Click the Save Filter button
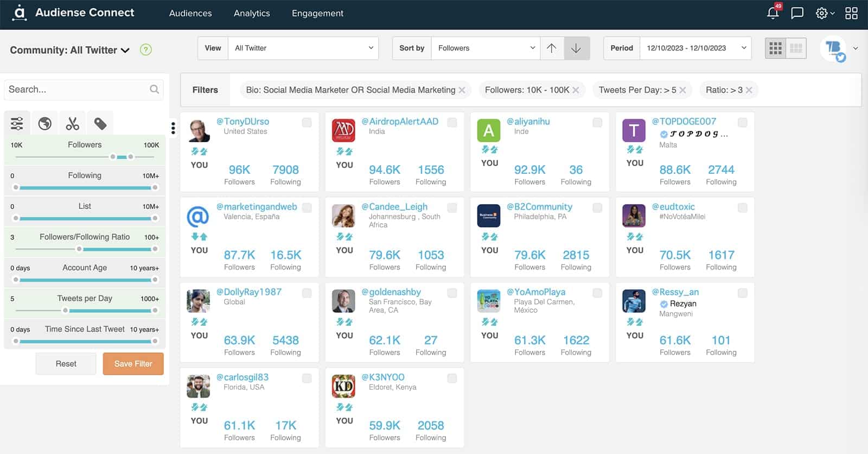Screen dimensions: 868x454 coord(133,364)
